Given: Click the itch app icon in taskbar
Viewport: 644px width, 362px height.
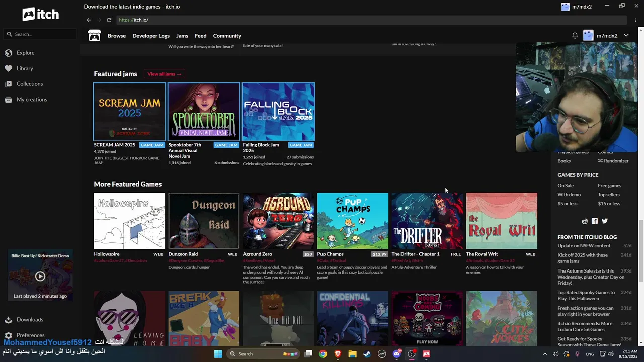Looking at the screenshot, I should [426, 354].
